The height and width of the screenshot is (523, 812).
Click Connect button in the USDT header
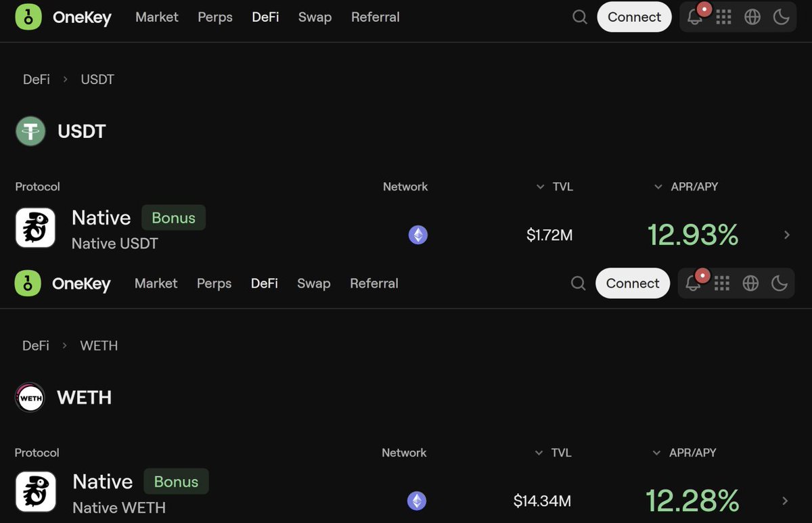coord(634,17)
